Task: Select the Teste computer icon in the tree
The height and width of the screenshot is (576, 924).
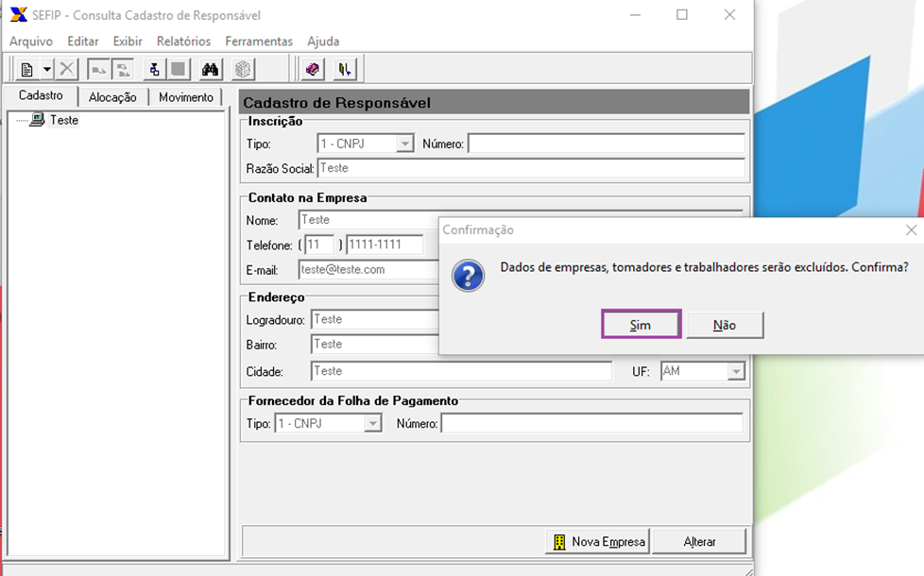Action: (37, 120)
